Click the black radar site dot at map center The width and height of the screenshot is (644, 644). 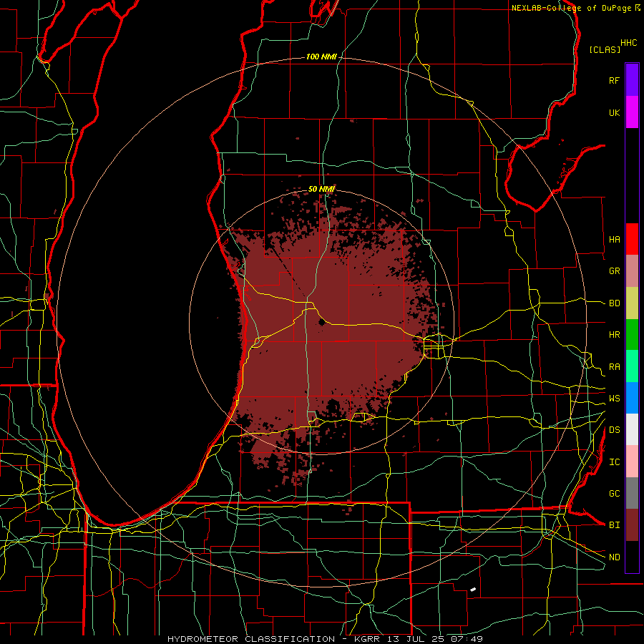(321, 322)
